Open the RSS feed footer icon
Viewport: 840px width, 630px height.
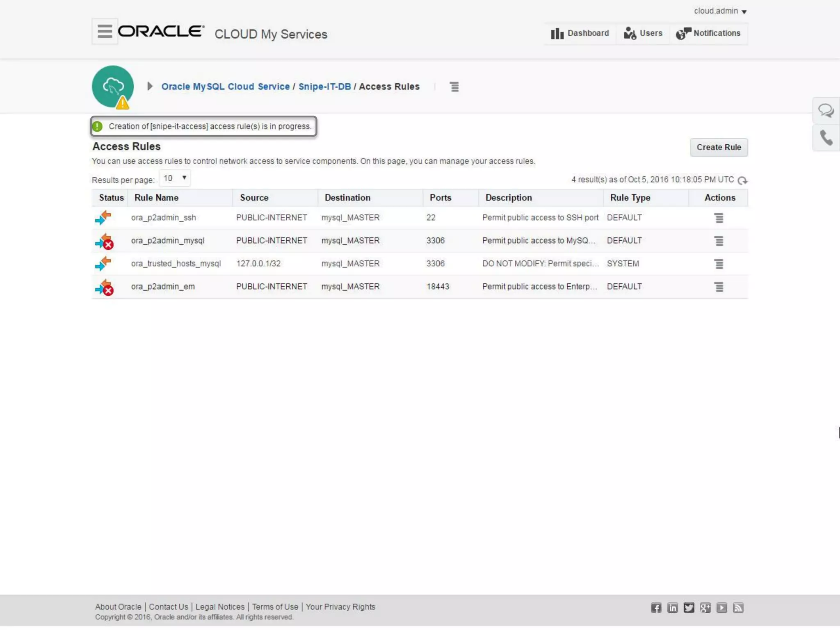(738, 608)
